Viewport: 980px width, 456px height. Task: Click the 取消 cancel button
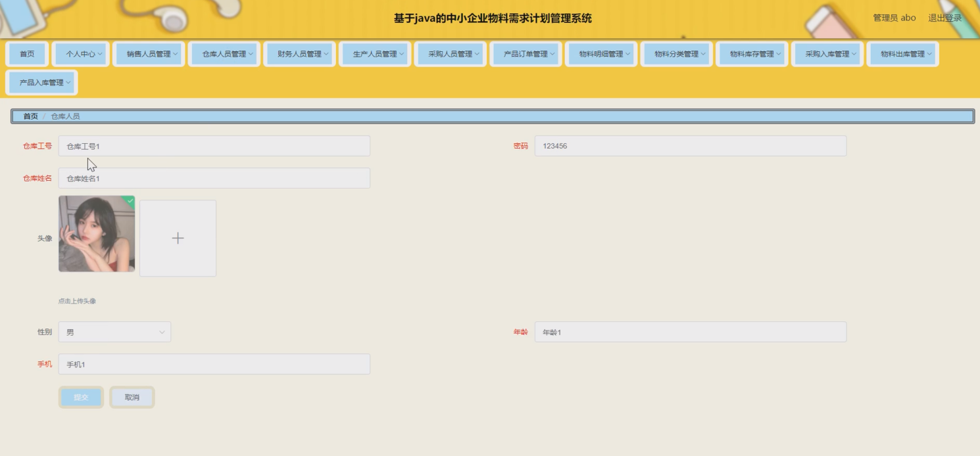point(132,397)
